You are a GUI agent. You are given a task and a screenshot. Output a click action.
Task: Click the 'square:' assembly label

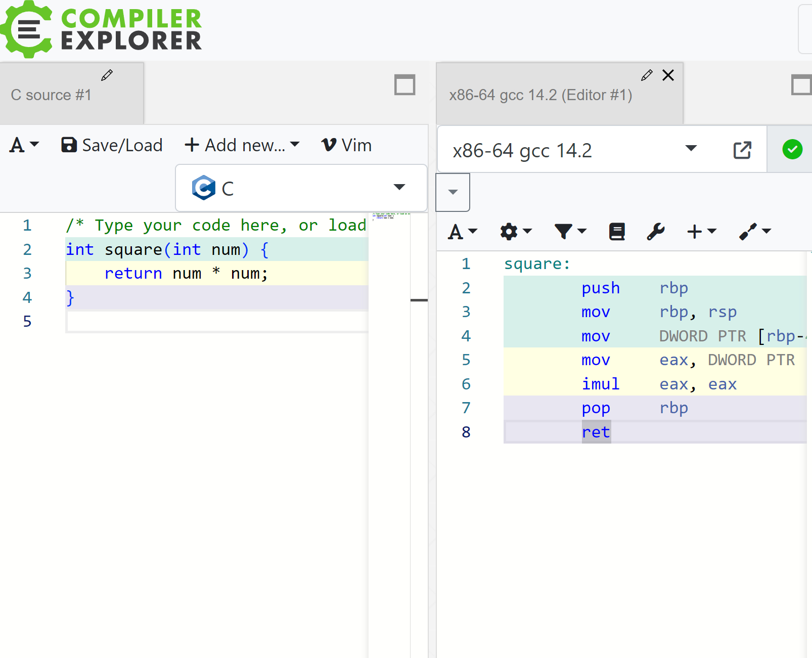(x=537, y=264)
